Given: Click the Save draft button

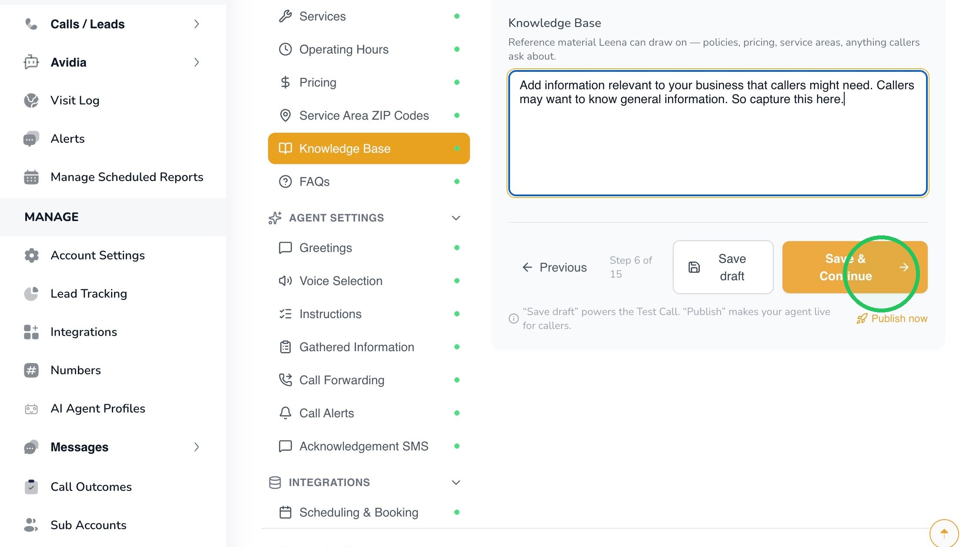Looking at the screenshot, I should [723, 267].
